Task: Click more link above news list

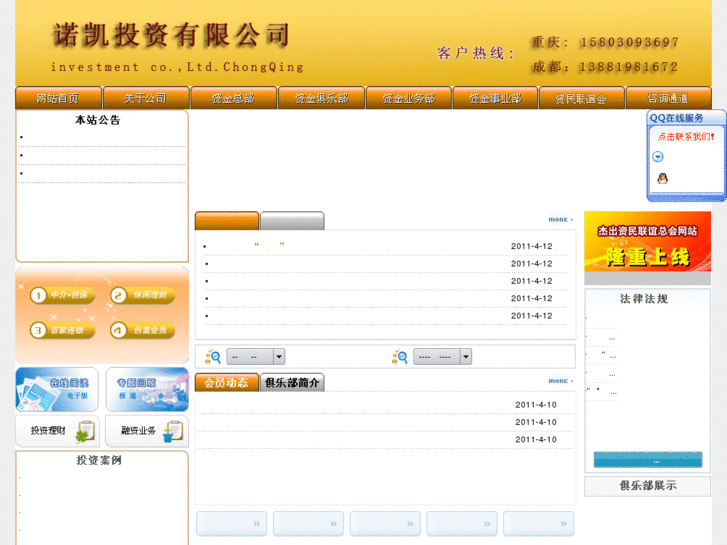Action: (561, 219)
